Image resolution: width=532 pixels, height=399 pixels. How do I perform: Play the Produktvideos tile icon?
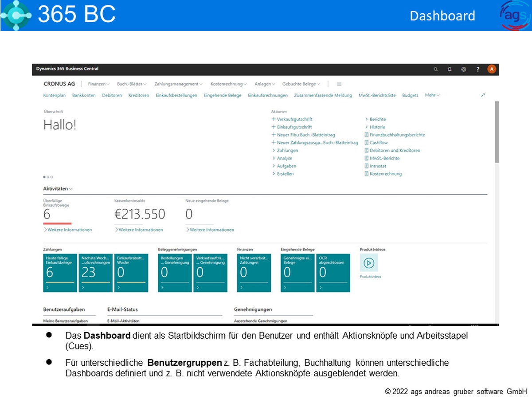coord(369,263)
